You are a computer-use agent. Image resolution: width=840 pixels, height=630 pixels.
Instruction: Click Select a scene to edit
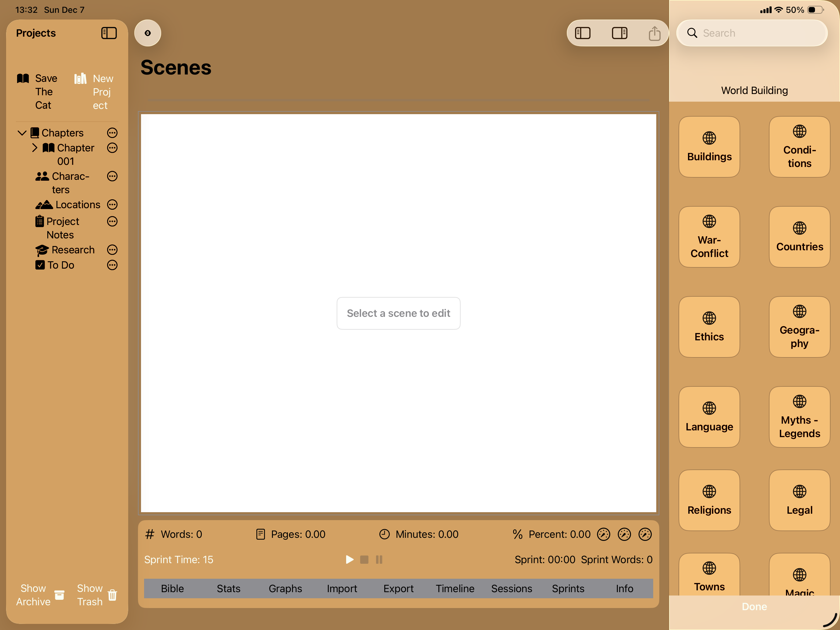point(398,313)
